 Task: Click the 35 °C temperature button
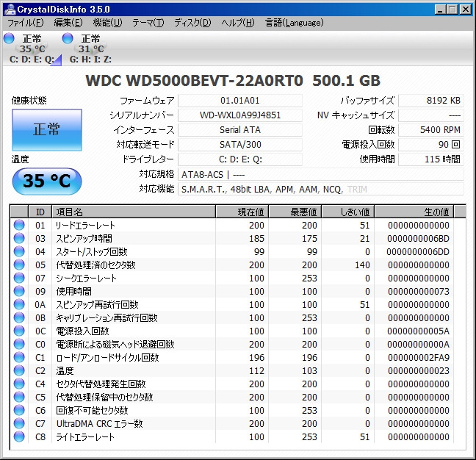(x=47, y=181)
